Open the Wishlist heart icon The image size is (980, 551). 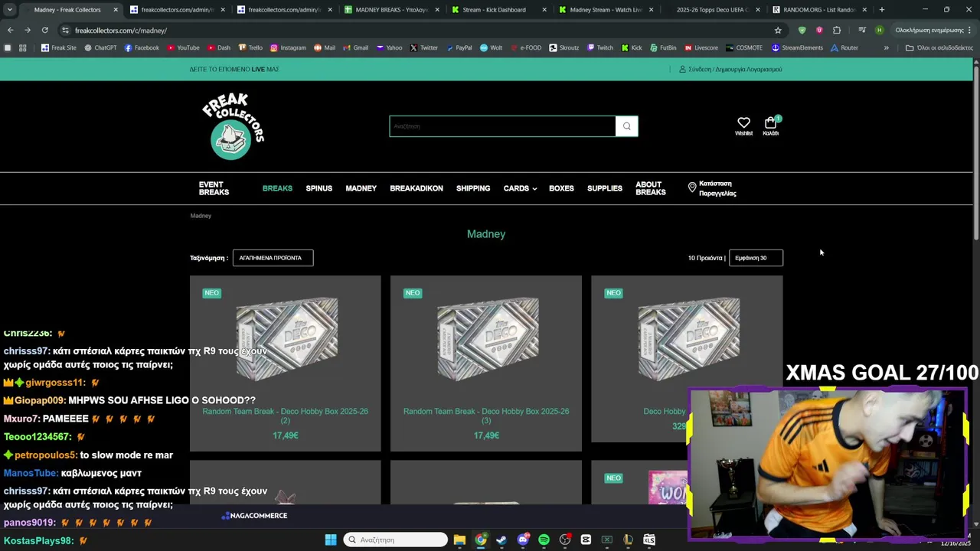coord(743,122)
